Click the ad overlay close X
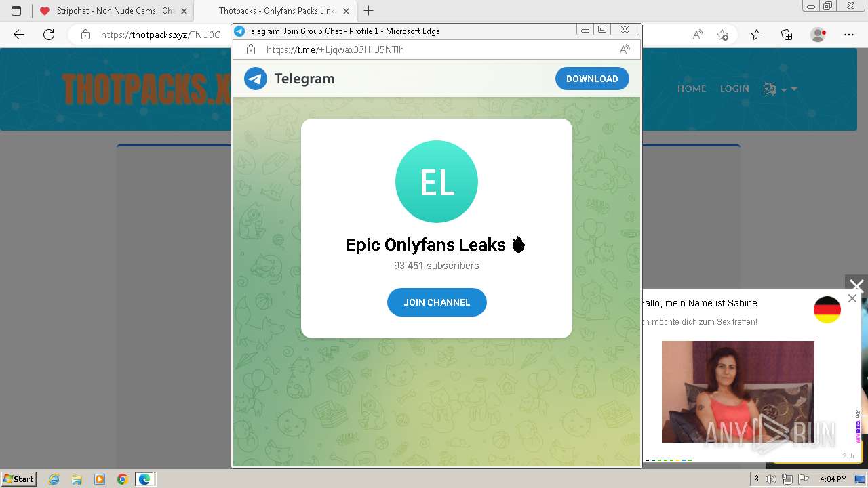Viewport: 868px width, 488px height. [856, 286]
